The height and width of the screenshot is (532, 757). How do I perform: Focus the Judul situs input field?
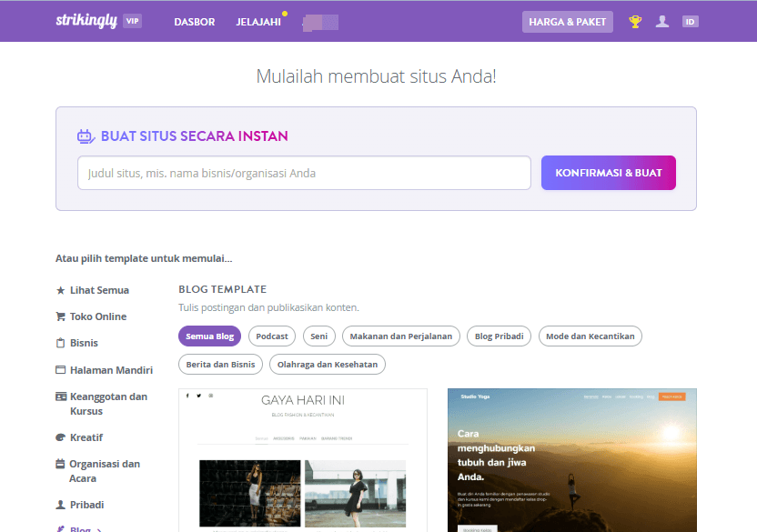coord(304,173)
